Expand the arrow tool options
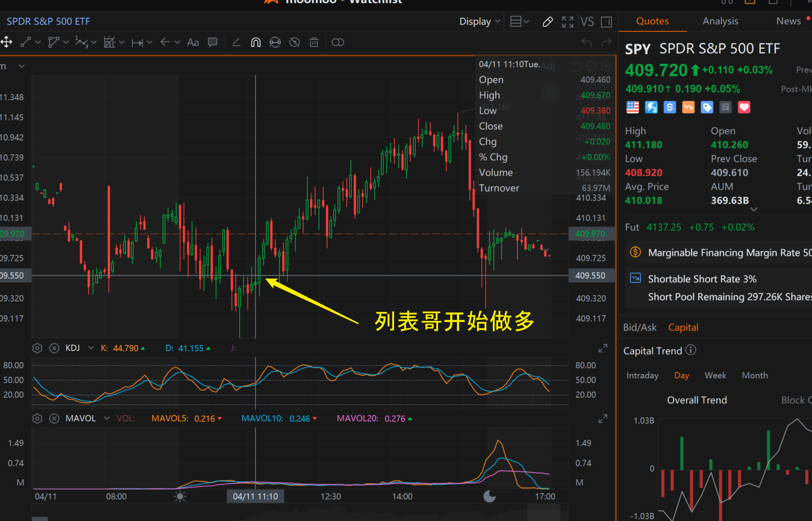Image resolution: width=812 pixels, height=521 pixels. point(177,42)
